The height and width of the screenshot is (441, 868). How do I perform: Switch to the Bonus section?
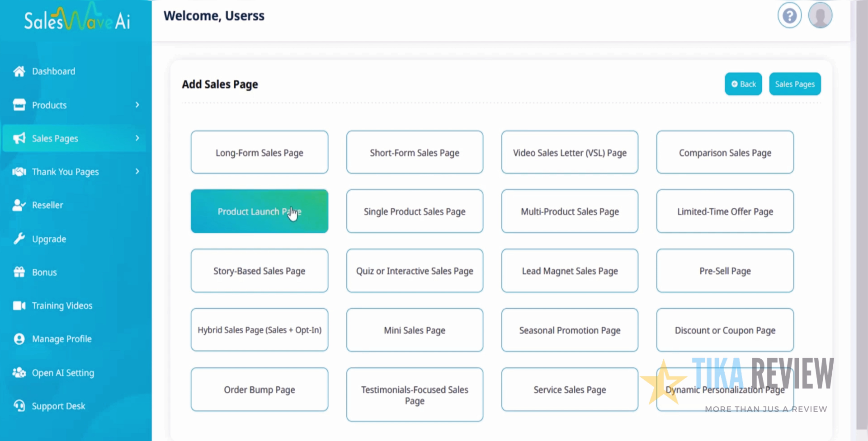[19, 272]
